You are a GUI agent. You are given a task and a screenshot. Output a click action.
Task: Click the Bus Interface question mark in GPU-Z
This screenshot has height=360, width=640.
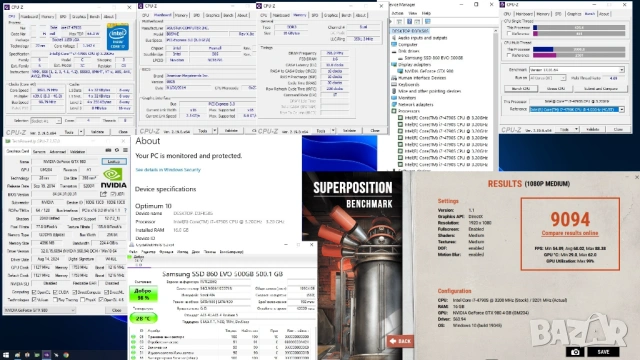(125, 210)
